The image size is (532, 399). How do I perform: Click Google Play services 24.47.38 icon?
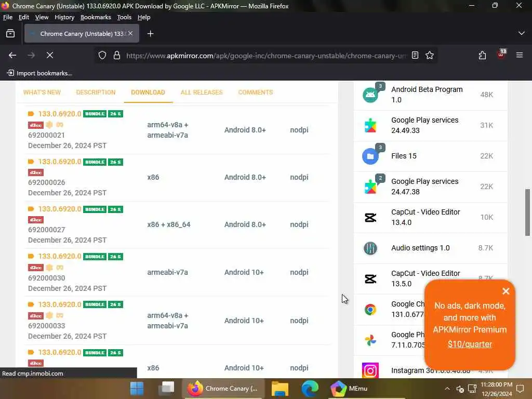pyautogui.click(x=370, y=187)
